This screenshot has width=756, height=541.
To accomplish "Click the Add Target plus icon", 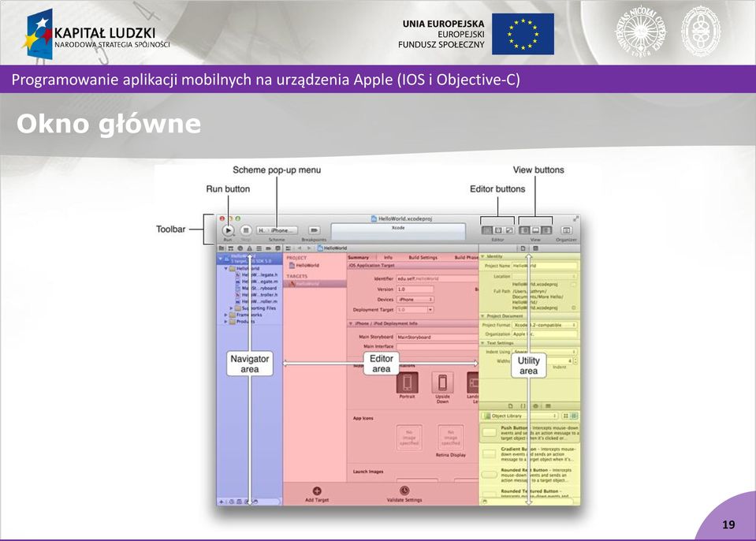I will click(x=317, y=491).
